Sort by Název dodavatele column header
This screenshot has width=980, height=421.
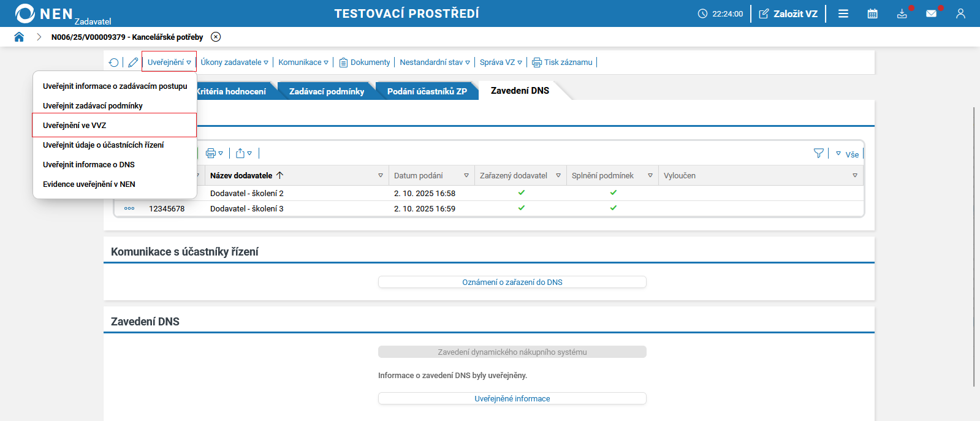pyautogui.click(x=241, y=175)
